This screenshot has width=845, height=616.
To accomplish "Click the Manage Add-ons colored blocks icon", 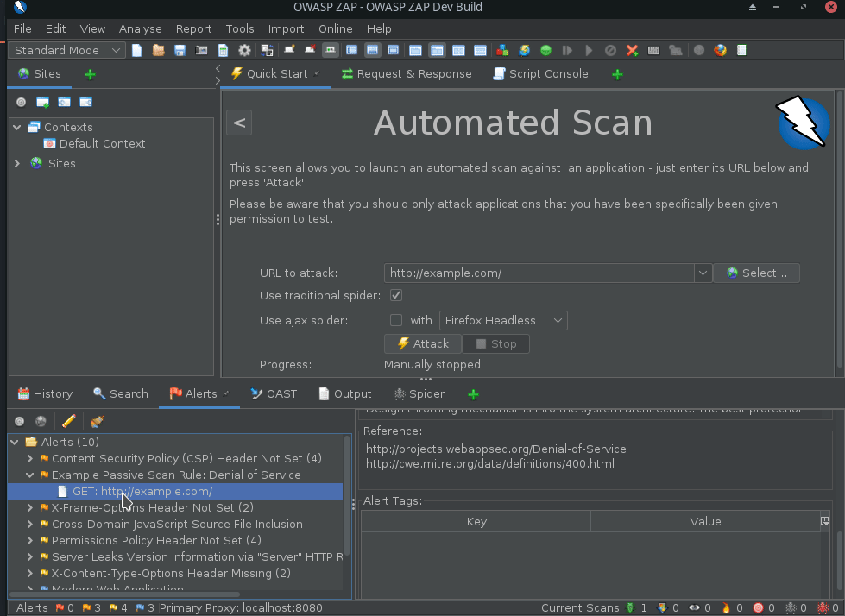I will point(502,51).
